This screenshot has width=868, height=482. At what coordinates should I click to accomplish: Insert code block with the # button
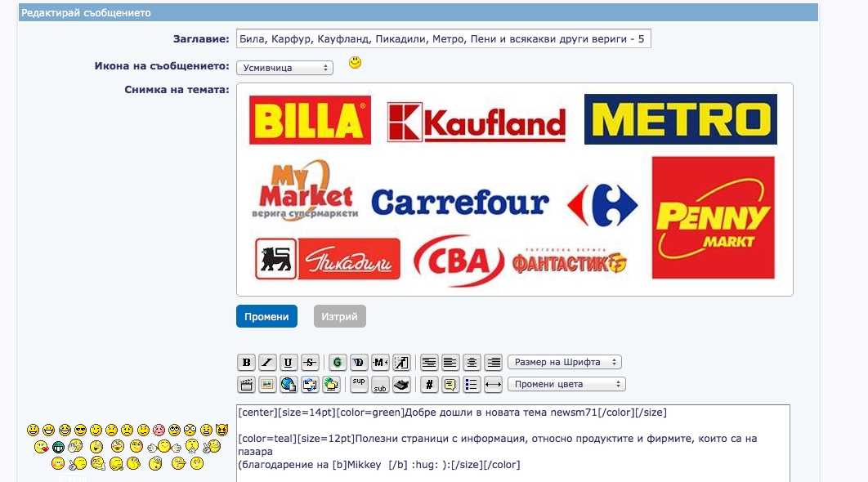(x=429, y=384)
